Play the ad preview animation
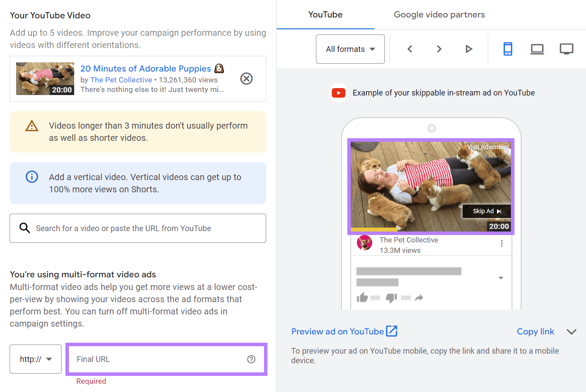This screenshot has width=586, height=392. [469, 49]
